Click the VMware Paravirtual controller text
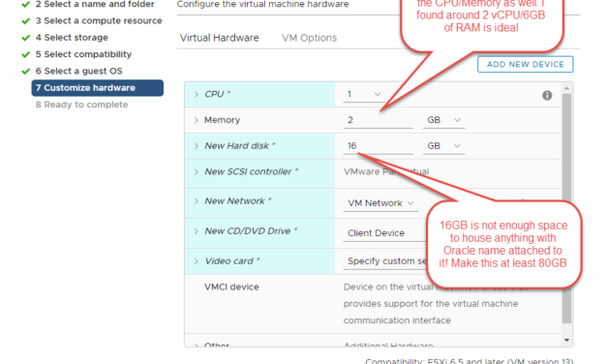 [386, 171]
